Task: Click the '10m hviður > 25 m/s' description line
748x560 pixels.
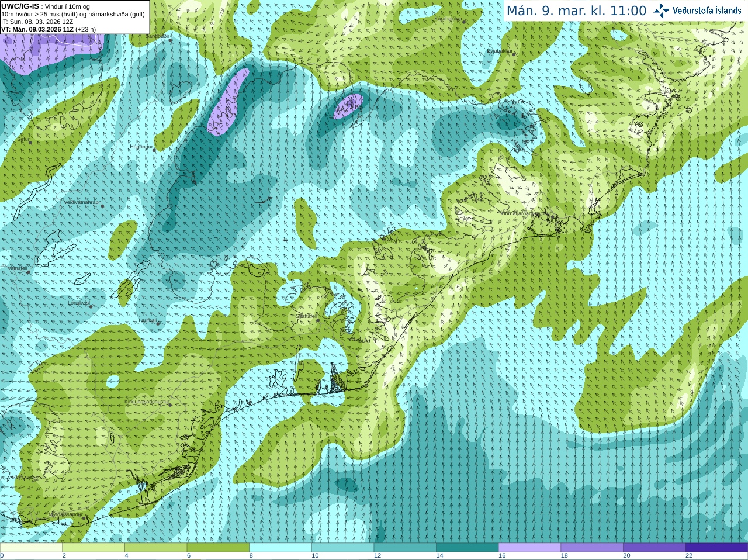Action: click(x=73, y=14)
